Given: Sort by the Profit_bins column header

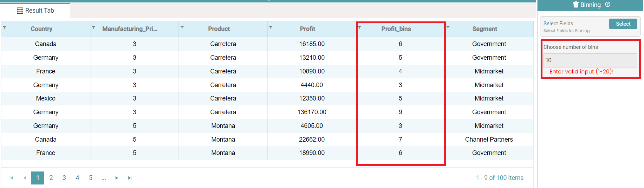Looking at the screenshot, I should (396, 29).
